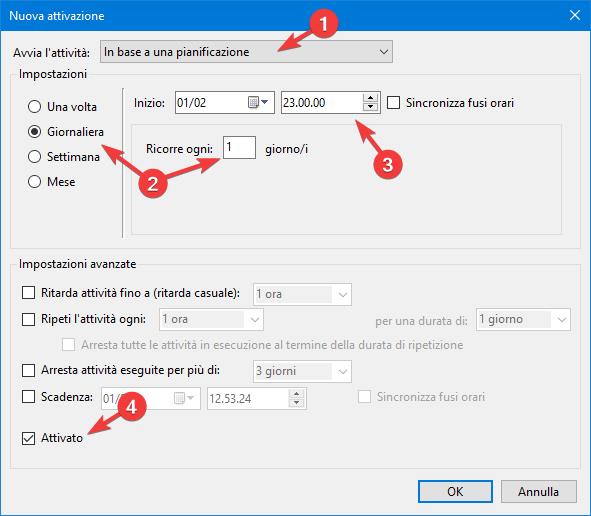The image size is (591, 516).
Task: Open the Inizio date calendar picker
Action: pyautogui.click(x=259, y=103)
